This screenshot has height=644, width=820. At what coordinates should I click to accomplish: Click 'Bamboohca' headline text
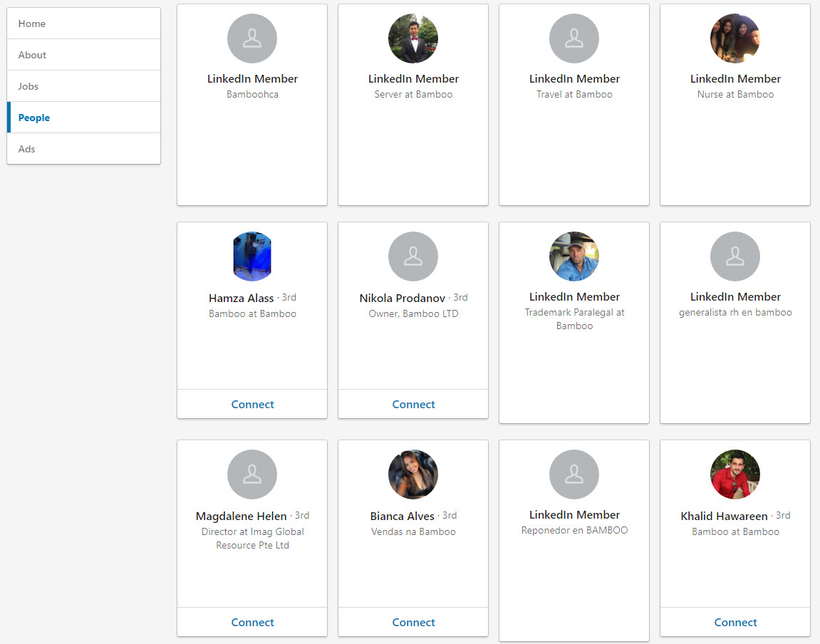coord(252,95)
